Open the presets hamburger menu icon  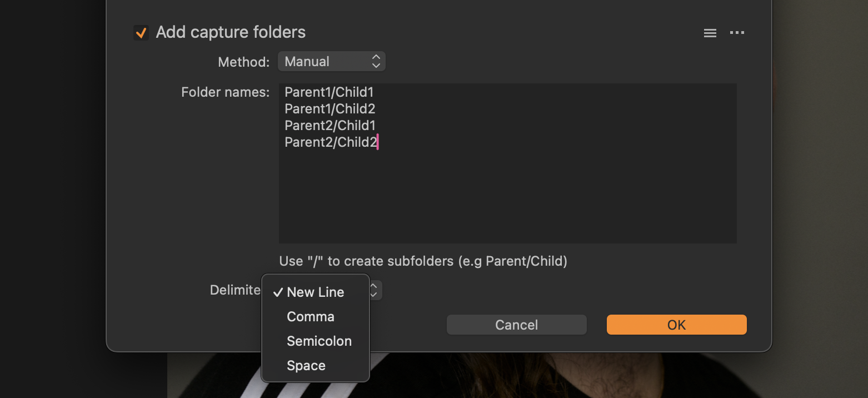point(710,33)
